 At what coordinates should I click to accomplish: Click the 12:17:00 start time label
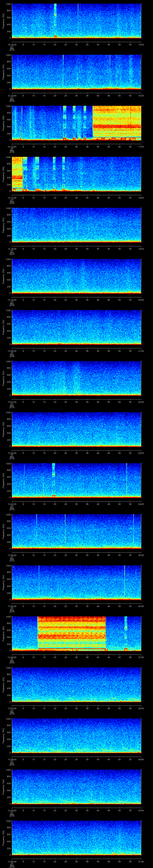[12, 198]
